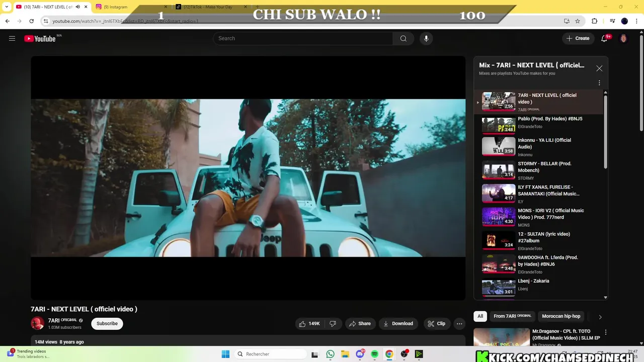The height and width of the screenshot is (362, 644).
Task: Like the video showing 149K likes
Action: coord(309,324)
